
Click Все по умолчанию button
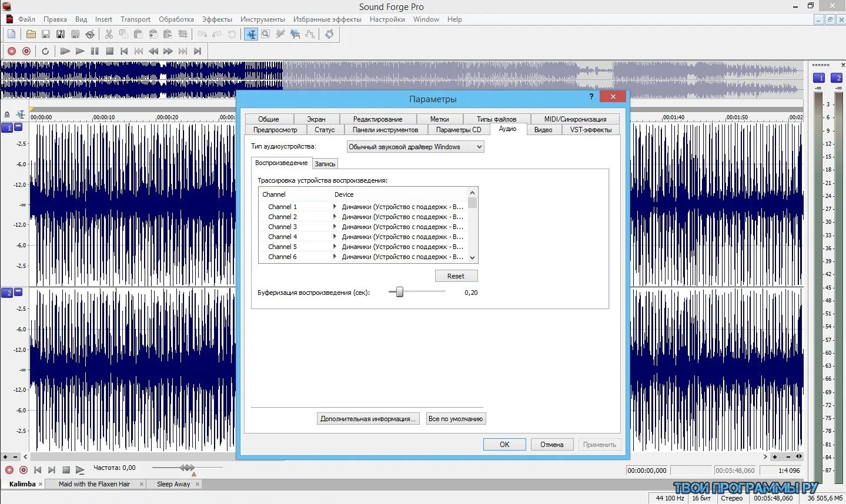click(456, 419)
